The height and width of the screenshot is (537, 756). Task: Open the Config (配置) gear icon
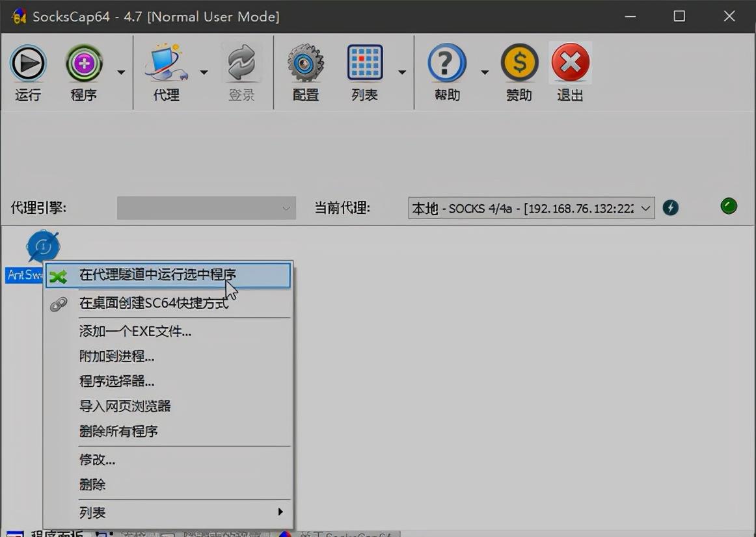pyautogui.click(x=306, y=63)
